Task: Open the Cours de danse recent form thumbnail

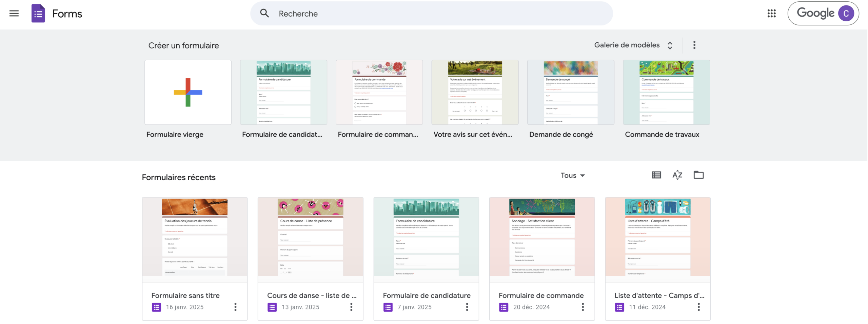Action: (x=310, y=240)
